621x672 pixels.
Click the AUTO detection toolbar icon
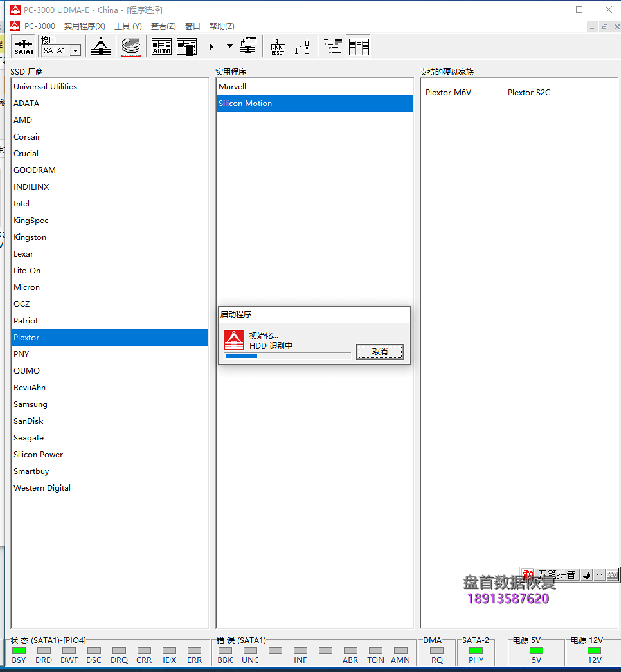coord(161,46)
